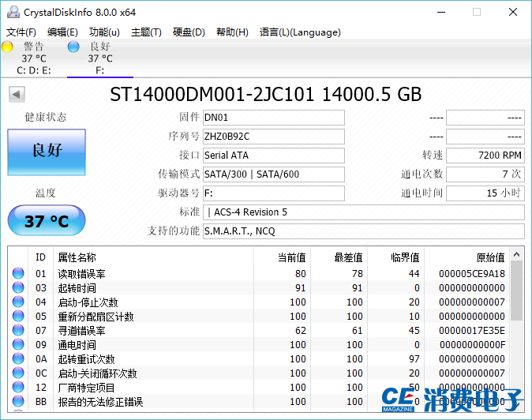This screenshot has height=420, width=532.
Task: Click status orb for power-on hours row
Action: (x=18, y=345)
